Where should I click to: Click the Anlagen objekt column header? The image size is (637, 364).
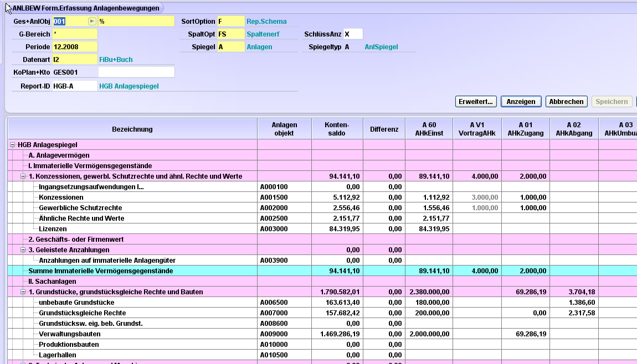284,129
